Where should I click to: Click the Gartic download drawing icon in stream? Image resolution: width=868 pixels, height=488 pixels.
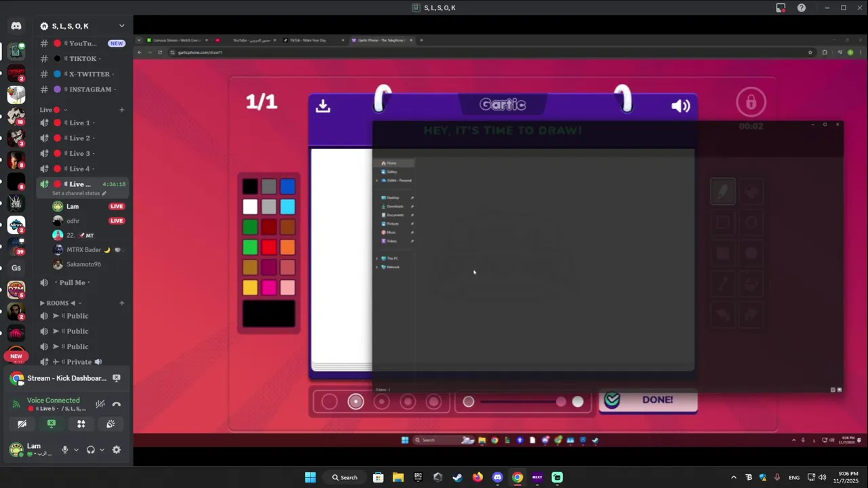tap(323, 106)
